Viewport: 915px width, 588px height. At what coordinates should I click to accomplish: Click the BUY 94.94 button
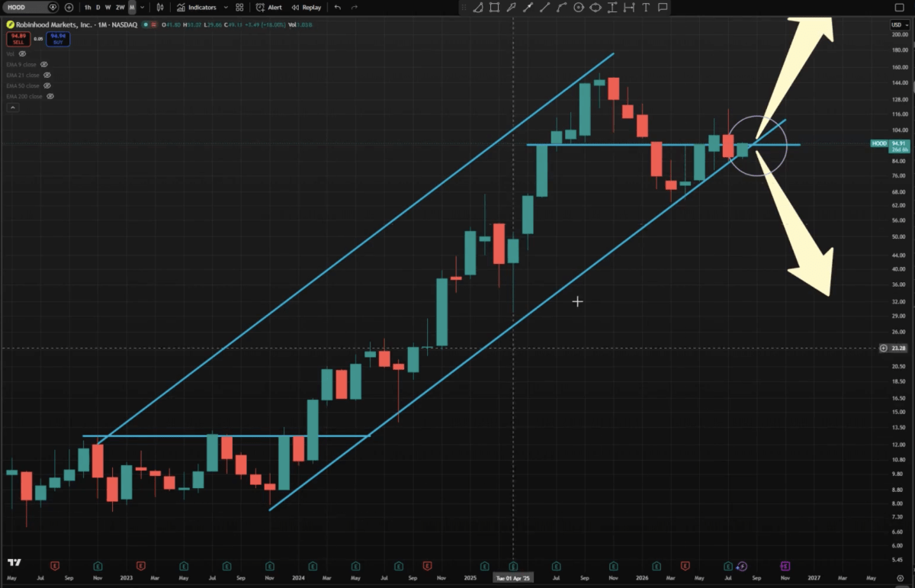click(58, 37)
